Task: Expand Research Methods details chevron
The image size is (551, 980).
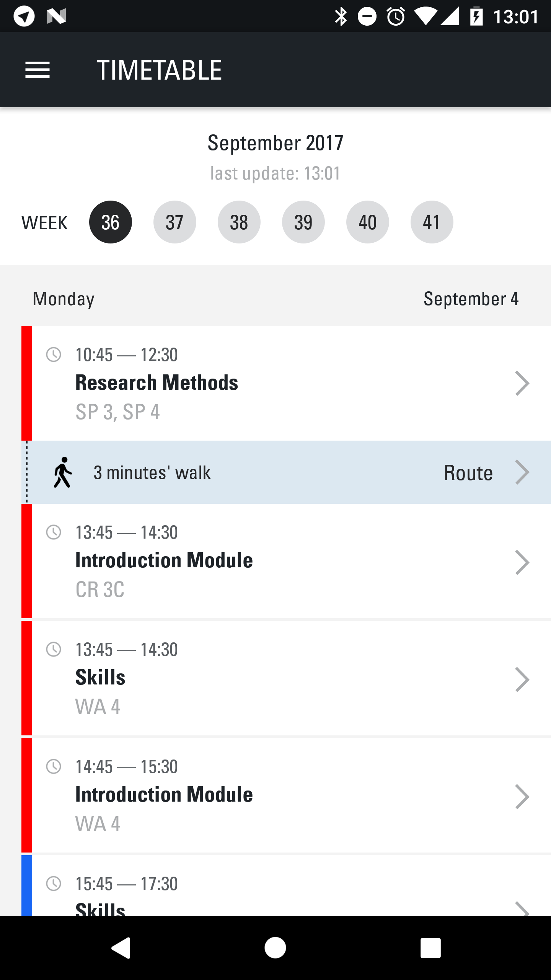Action: 522,383
